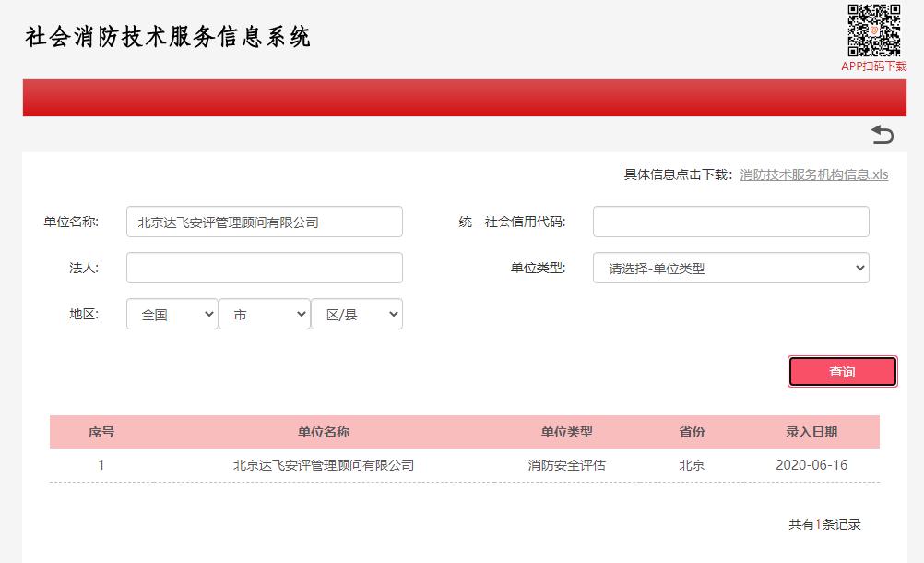Screen dimensions: 924x563
Task: Click the 共有1条记录 record count text
Action: click(x=824, y=524)
